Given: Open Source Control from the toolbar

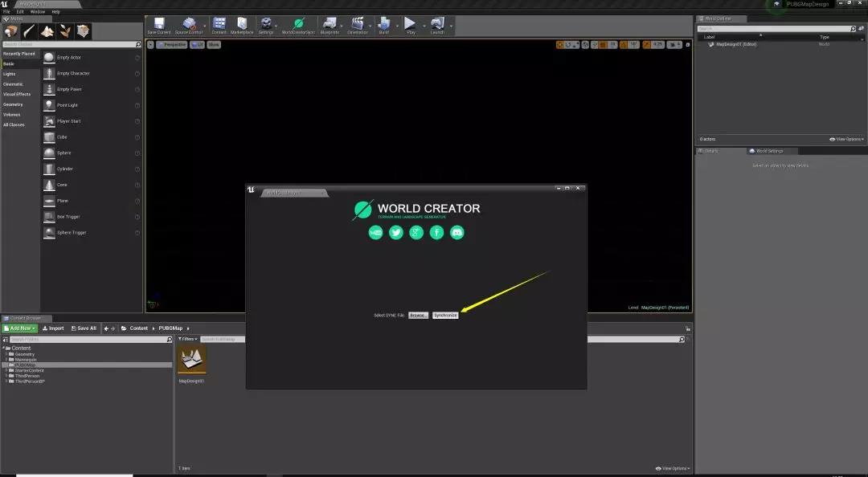Looking at the screenshot, I should (189, 26).
